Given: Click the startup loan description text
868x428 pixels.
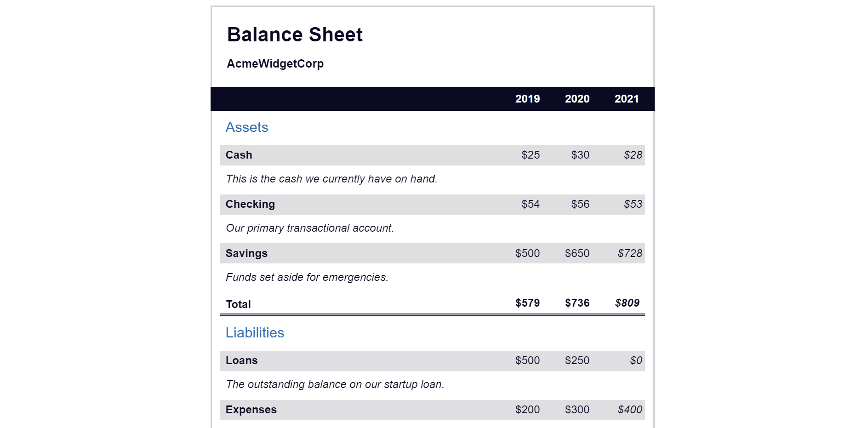Looking at the screenshot, I should 335,384.
